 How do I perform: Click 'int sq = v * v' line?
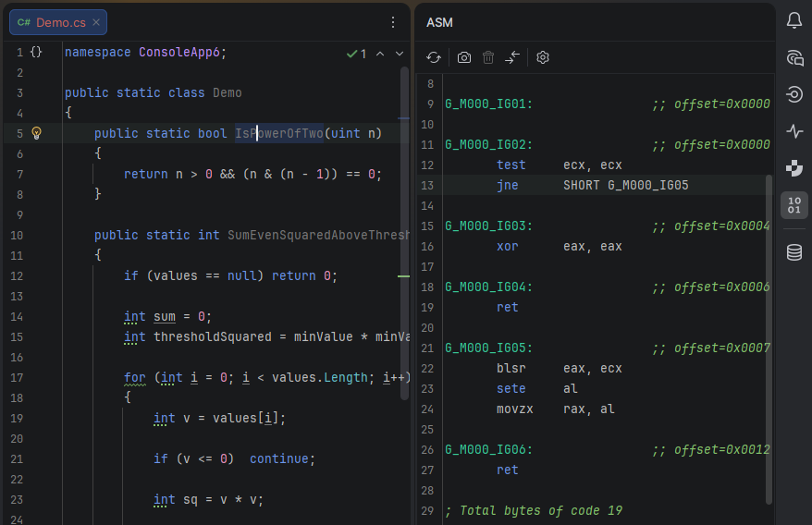[208, 500]
